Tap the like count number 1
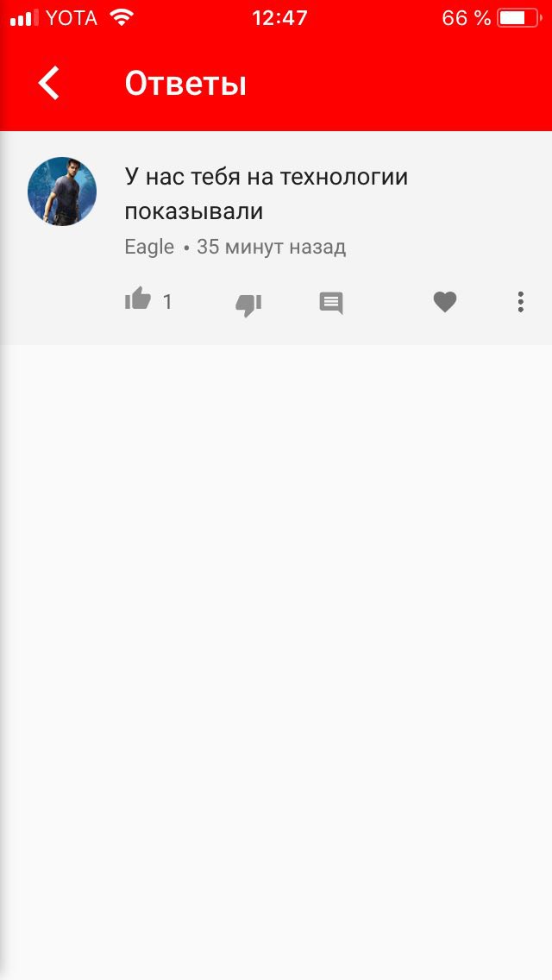 click(x=167, y=303)
